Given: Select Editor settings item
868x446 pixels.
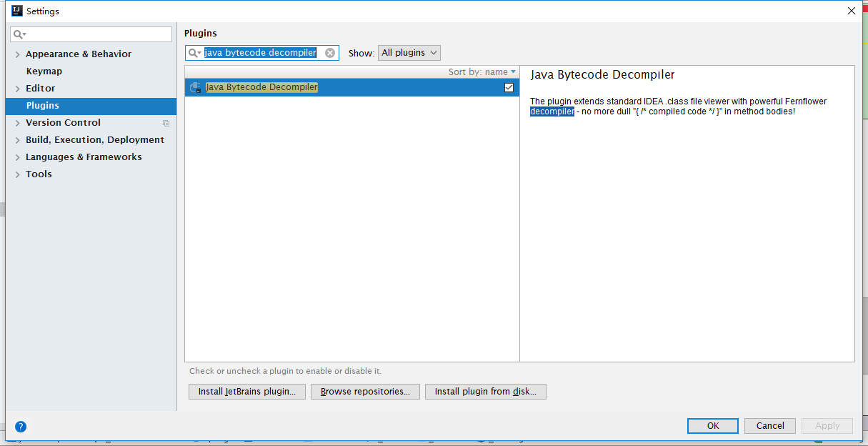Looking at the screenshot, I should click(x=40, y=89).
